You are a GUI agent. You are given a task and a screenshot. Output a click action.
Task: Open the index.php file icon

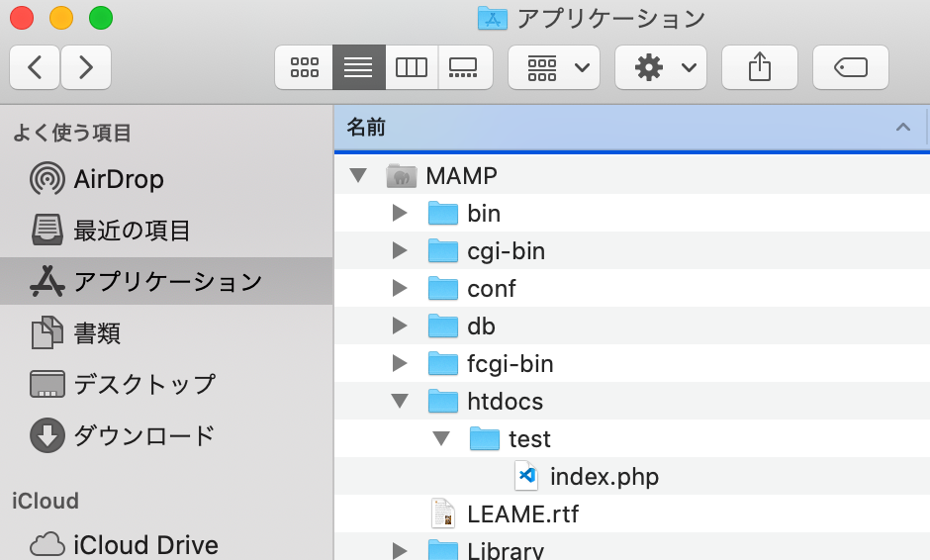coord(527,477)
